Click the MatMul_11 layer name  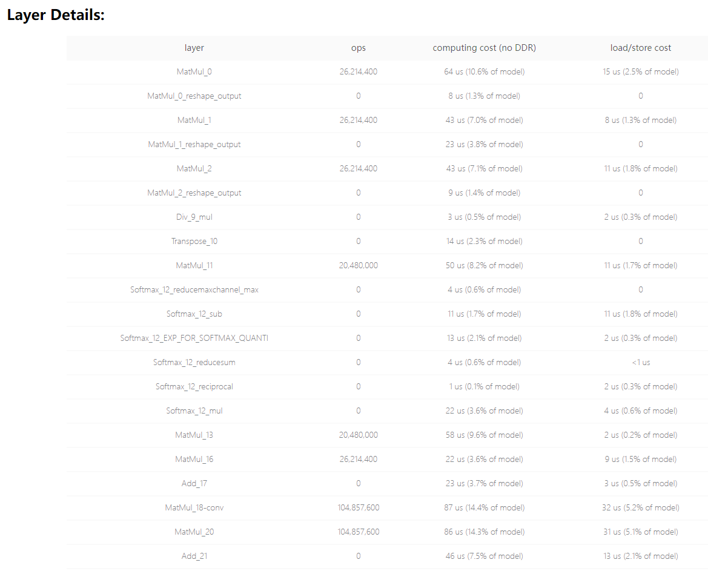[194, 265]
